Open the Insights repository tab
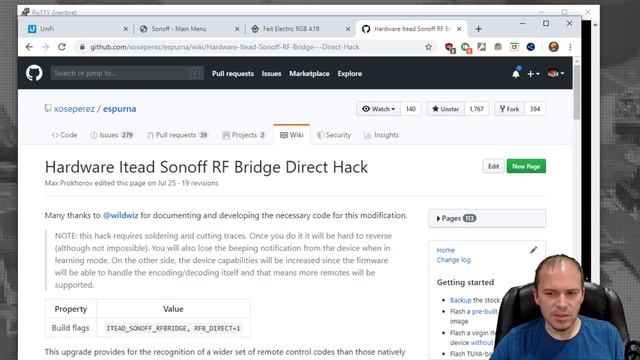 (x=381, y=135)
